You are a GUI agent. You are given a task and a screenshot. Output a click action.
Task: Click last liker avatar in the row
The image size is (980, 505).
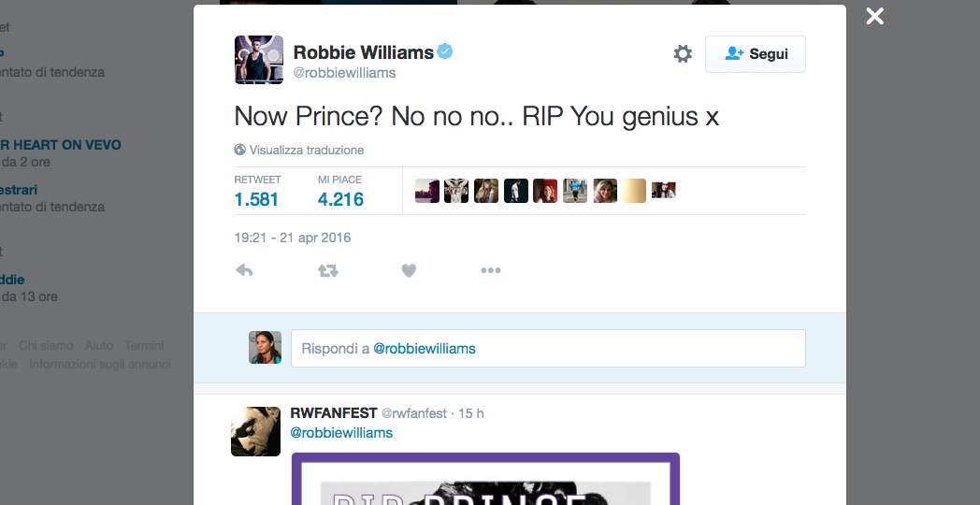coord(664,191)
